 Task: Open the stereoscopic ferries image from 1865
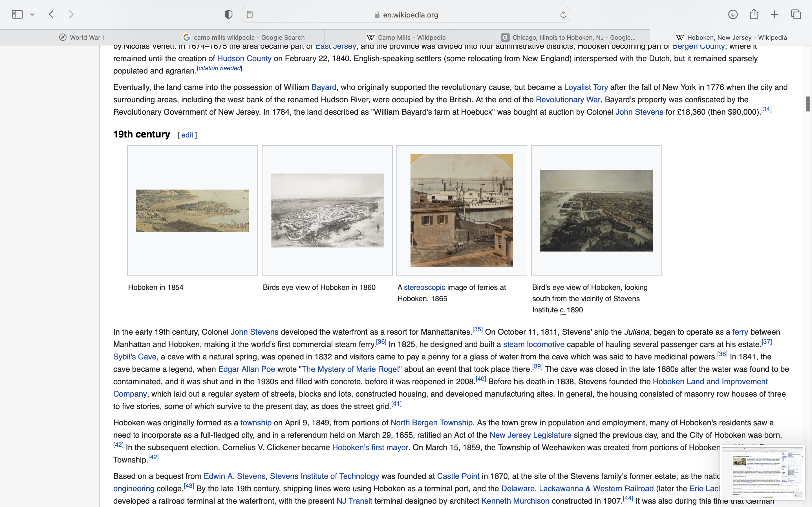(461, 211)
